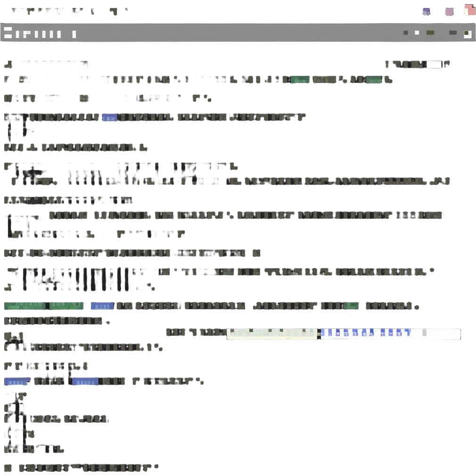This screenshot has height=476, width=476.
Task: Click the second blue highlighted word near bottom
Action: pyautogui.click(x=85, y=382)
